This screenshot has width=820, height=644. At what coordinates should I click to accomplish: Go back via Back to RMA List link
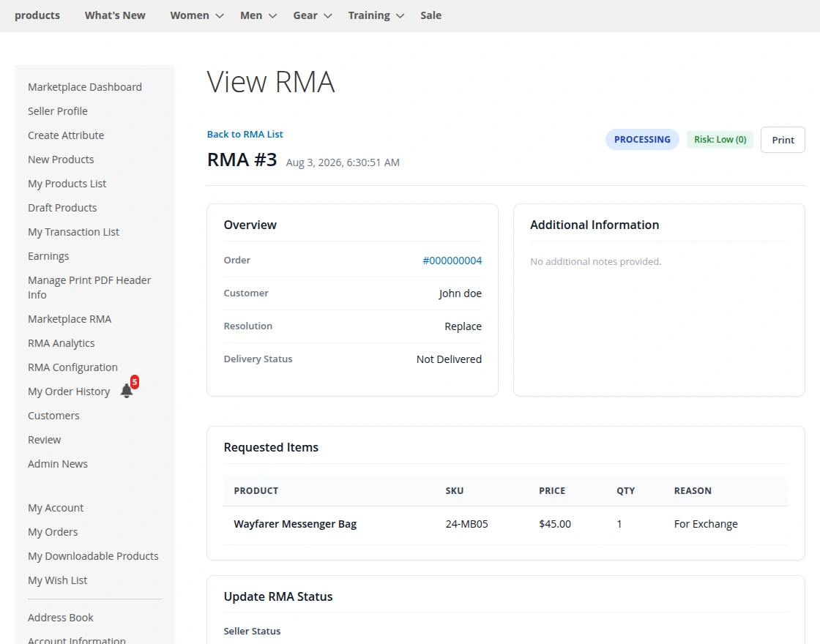pyautogui.click(x=245, y=135)
